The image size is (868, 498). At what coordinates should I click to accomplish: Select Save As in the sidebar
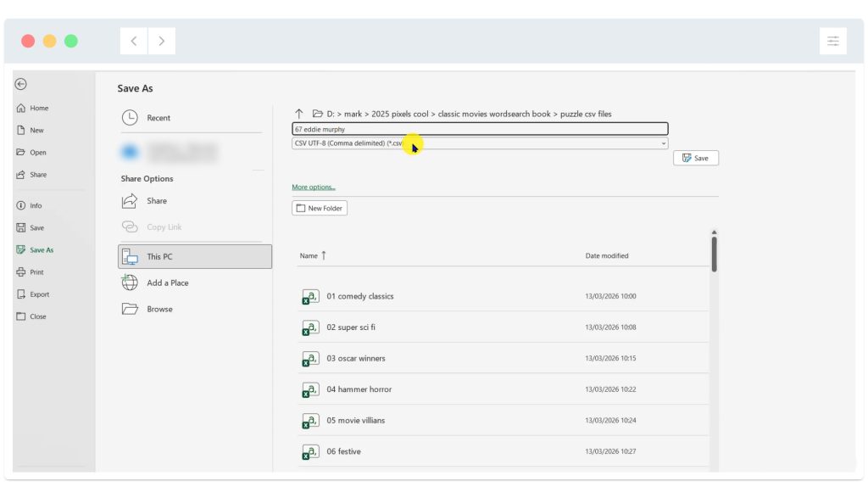[35, 249]
